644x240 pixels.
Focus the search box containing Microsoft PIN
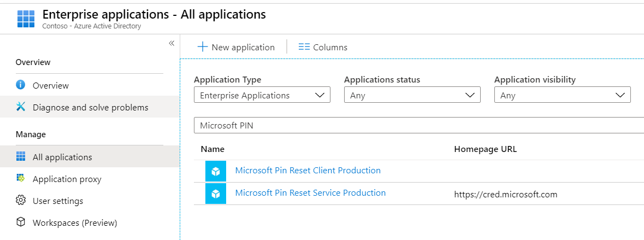[x=418, y=125]
